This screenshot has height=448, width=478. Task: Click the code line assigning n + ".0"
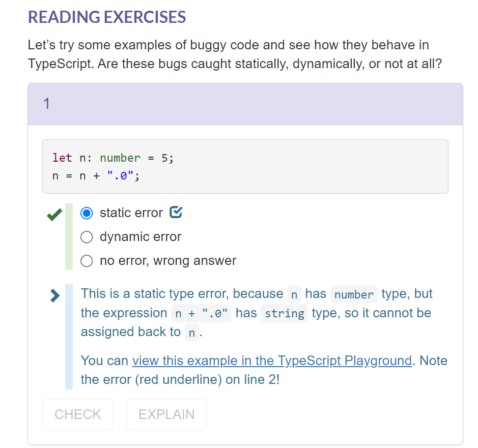(96, 176)
